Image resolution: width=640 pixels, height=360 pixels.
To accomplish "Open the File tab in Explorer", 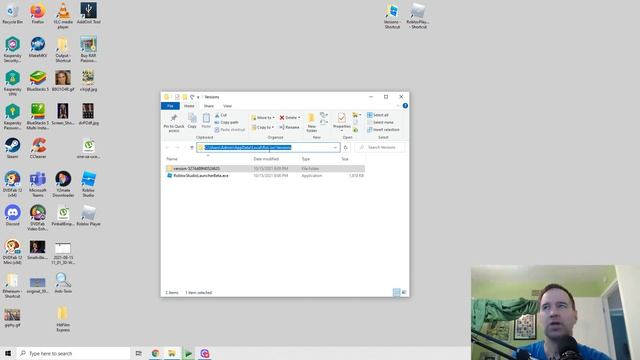I will 170,106.
